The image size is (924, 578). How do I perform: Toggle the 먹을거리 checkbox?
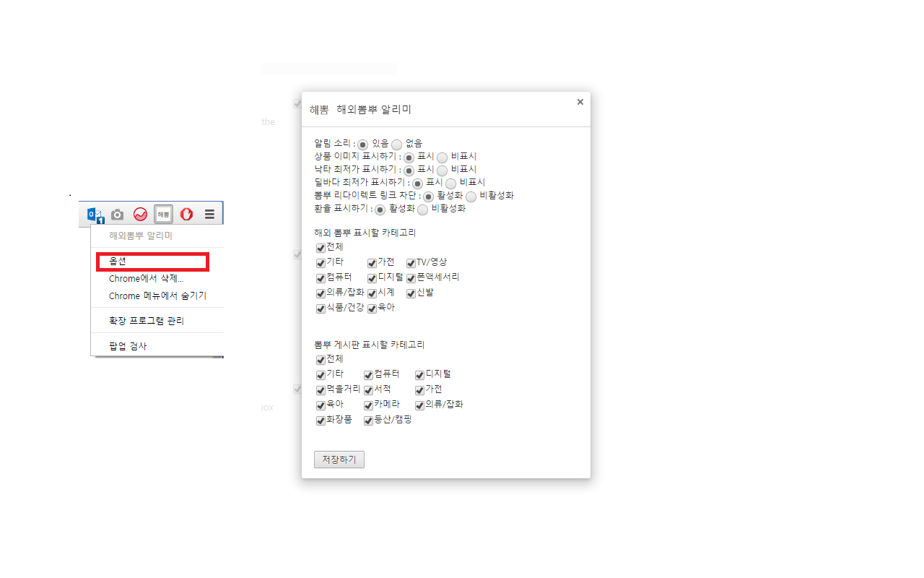[x=321, y=390]
